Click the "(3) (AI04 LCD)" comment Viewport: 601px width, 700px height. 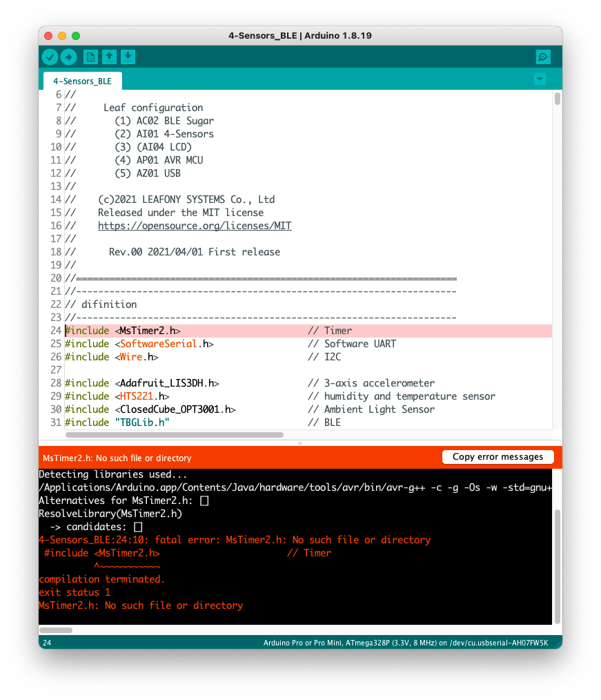[x=153, y=147]
